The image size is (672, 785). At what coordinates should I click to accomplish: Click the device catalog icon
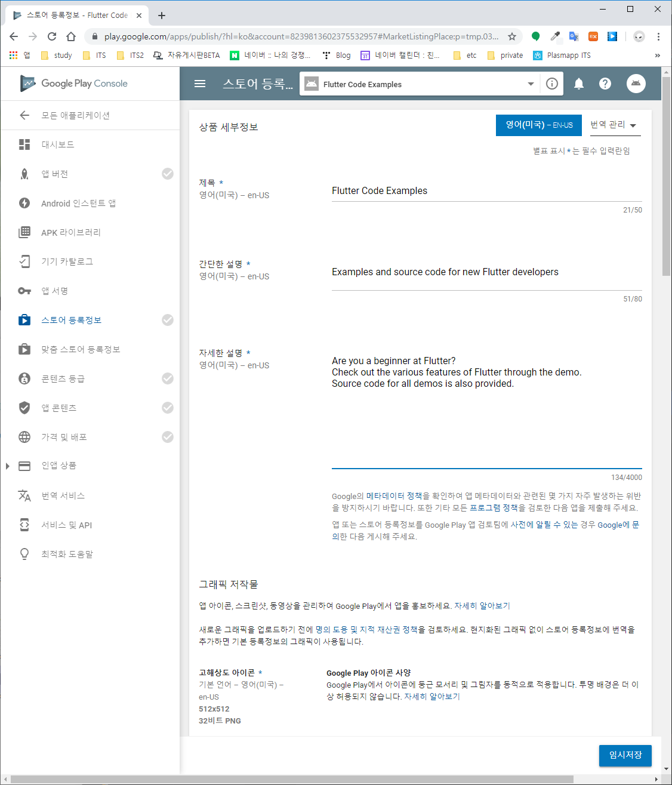[24, 261]
